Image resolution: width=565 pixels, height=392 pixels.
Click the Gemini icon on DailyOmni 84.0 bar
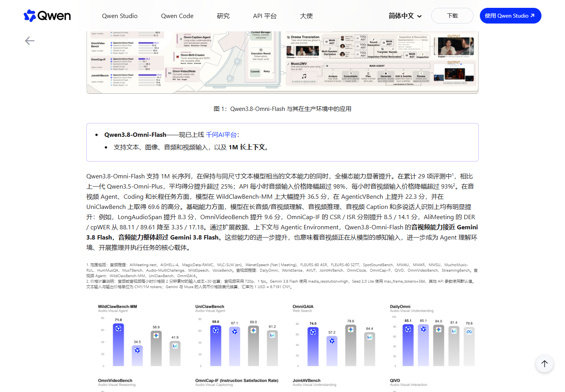(x=439, y=329)
